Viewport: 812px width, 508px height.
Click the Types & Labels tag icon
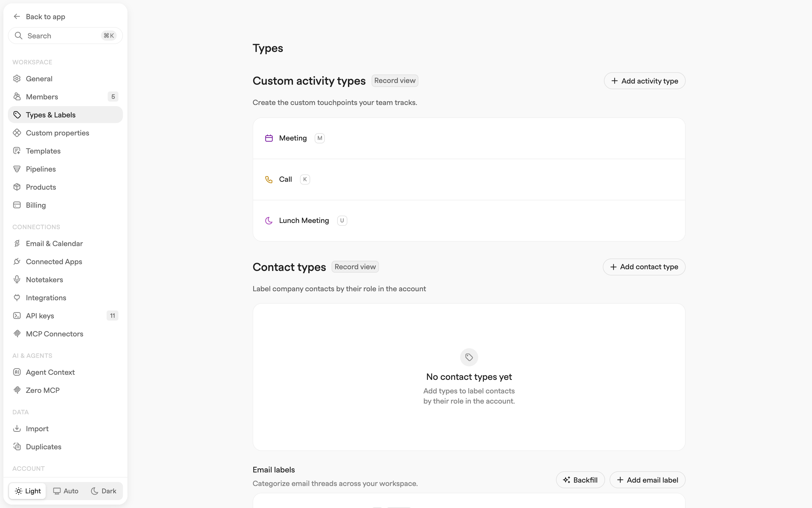click(x=17, y=115)
